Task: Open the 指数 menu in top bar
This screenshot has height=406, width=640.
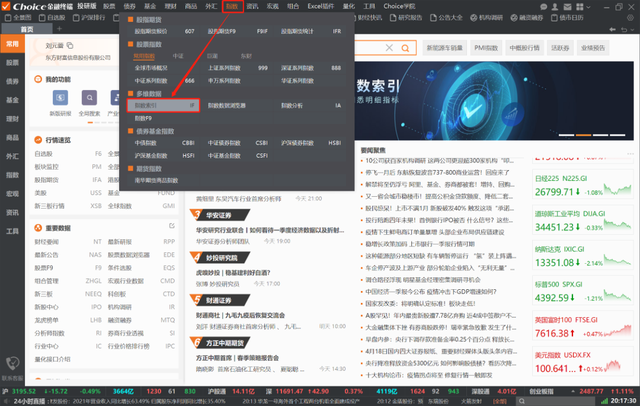Action: click(232, 5)
